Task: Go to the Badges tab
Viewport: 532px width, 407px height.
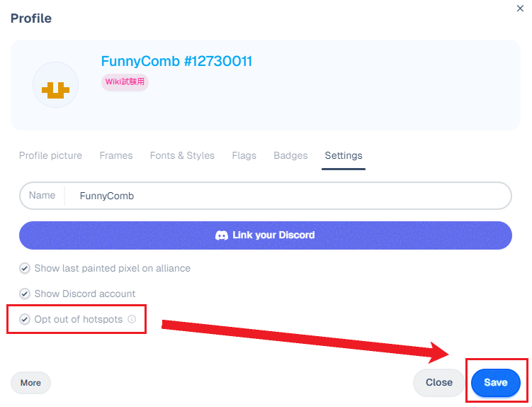Action: point(290,155)
